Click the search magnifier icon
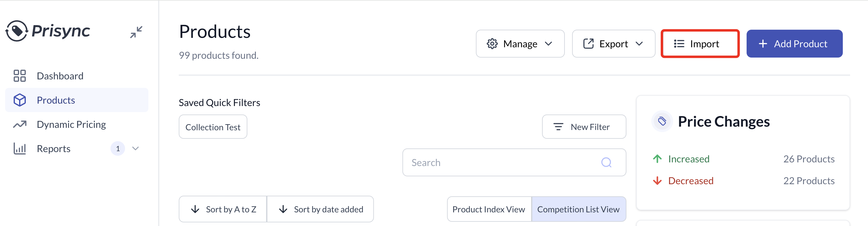The height and width of the screenshot is (226, 868). (x=606, y=162)
